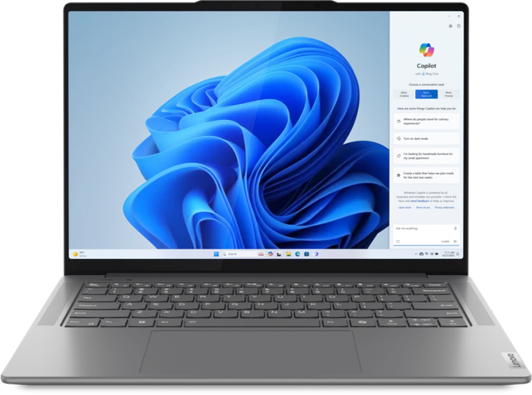Open Microsoft Teams from the taskbar

click(316, 254)
